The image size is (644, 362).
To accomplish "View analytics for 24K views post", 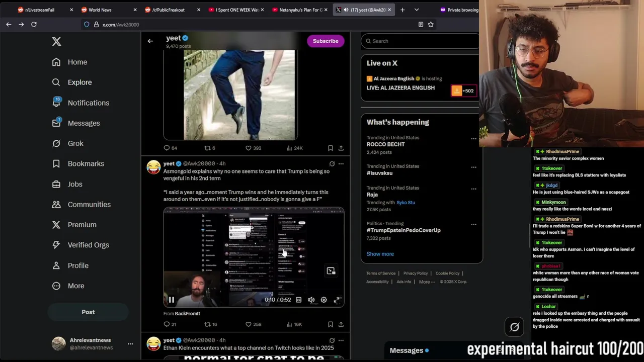I will [x=289, y=148].
